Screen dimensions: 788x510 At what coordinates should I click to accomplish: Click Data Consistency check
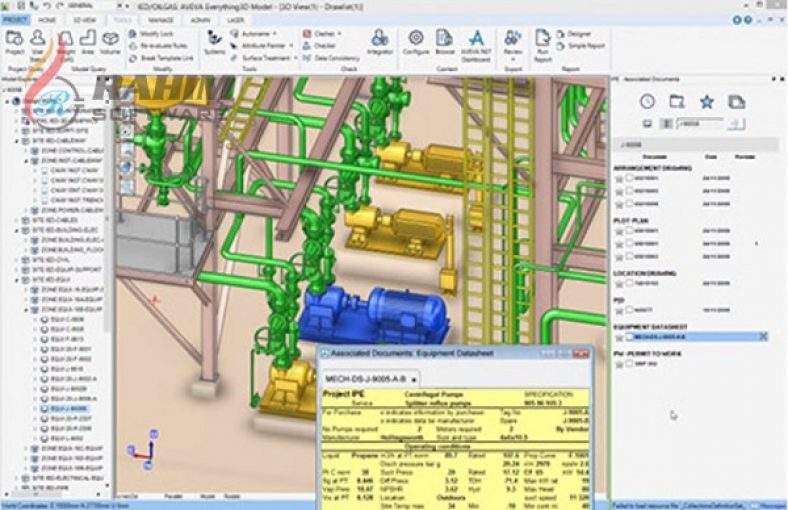[x=331, y=58]
